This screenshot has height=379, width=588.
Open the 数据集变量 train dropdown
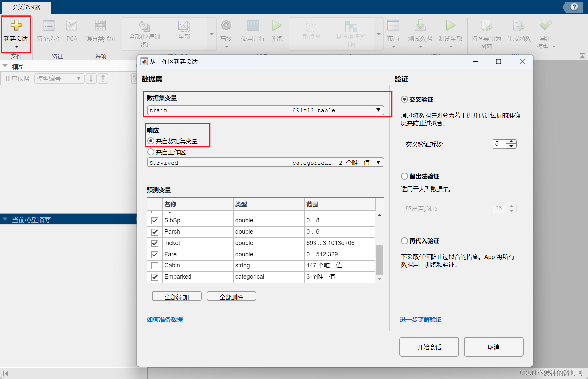tap(266, 110)
